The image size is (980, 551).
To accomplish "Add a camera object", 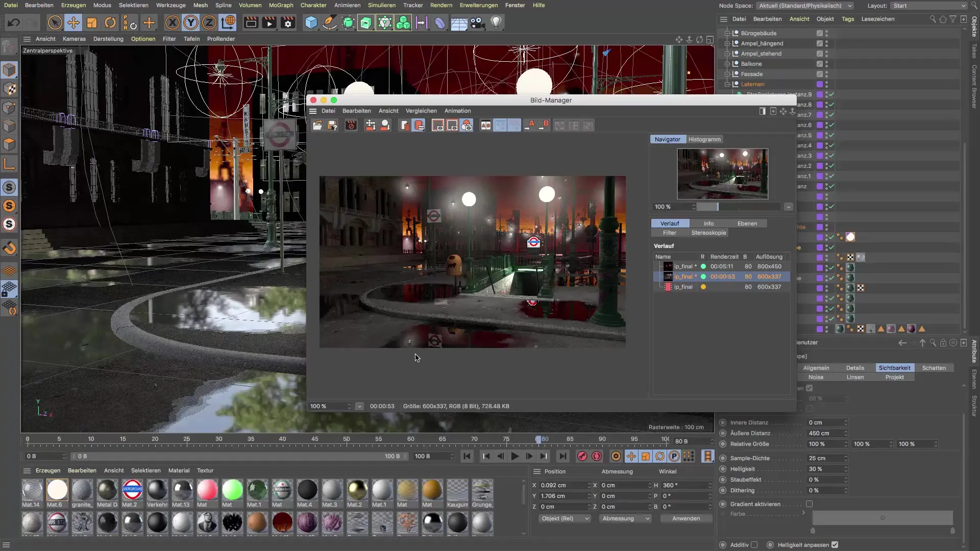I will [477, 22].
